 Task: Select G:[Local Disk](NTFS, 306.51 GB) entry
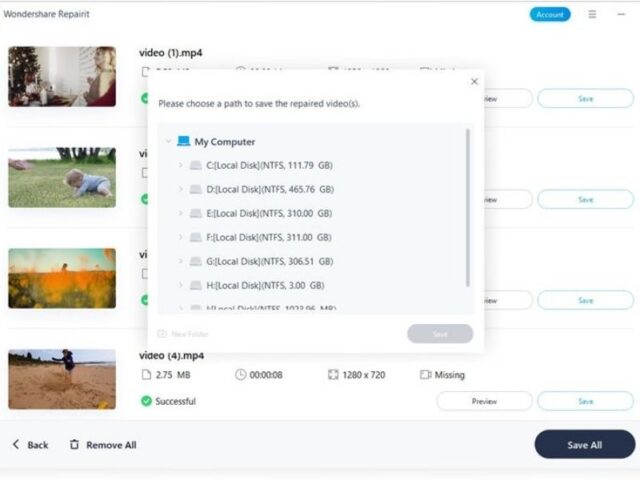(269, 261)
